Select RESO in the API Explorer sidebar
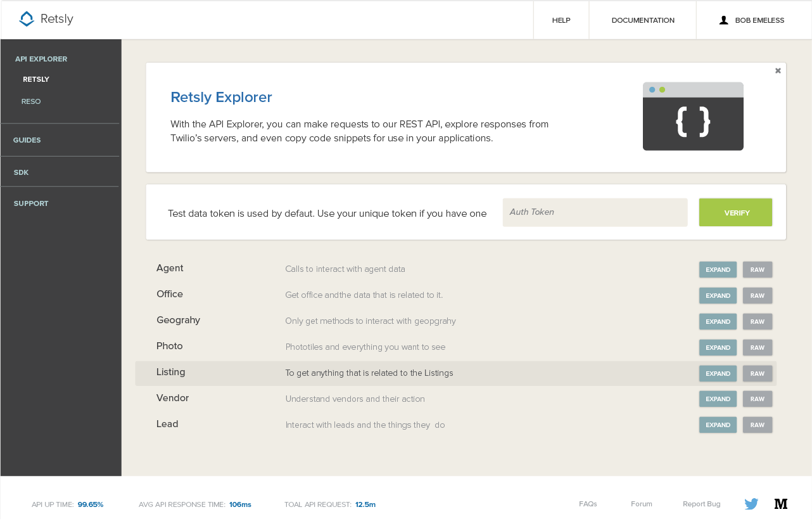The image size is (812, 526). pyautogui.click(x=30, y=101)
